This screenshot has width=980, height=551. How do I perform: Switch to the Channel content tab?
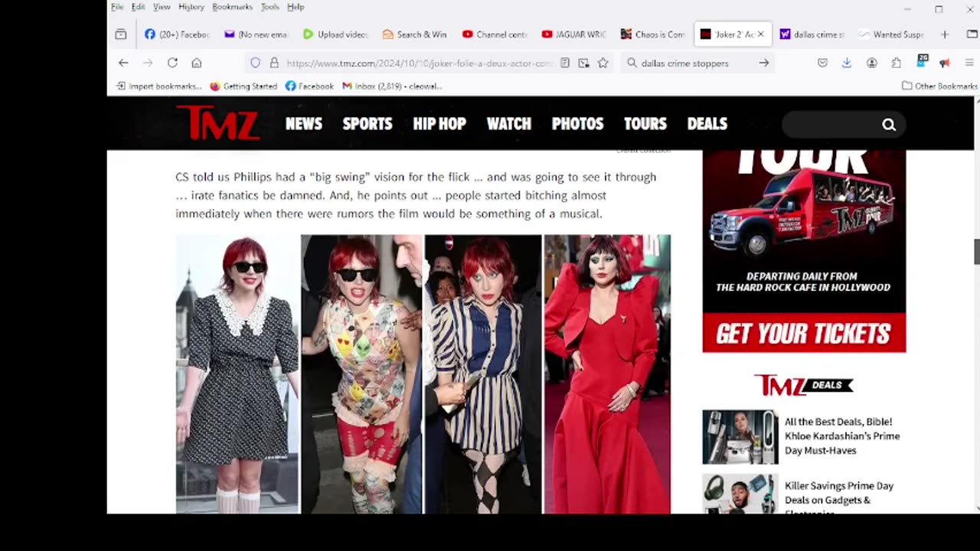(494, 34)
